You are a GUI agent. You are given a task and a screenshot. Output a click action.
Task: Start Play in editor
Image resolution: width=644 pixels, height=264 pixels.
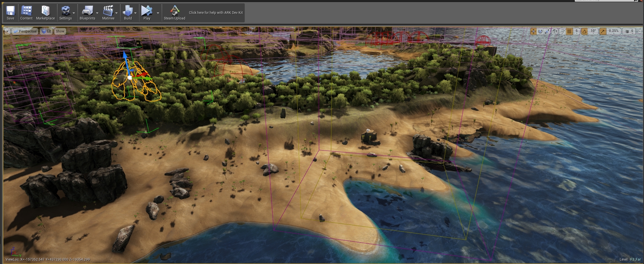[x=147, y=13]
